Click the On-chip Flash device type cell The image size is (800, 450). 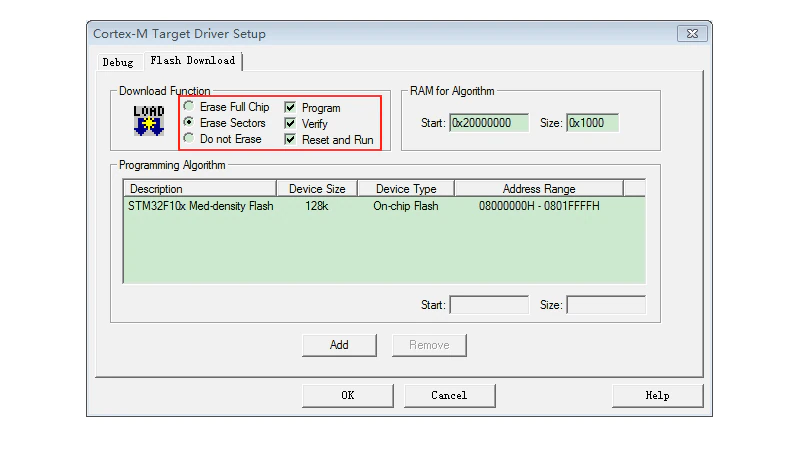pyautogui.click(x=406, y=206)
